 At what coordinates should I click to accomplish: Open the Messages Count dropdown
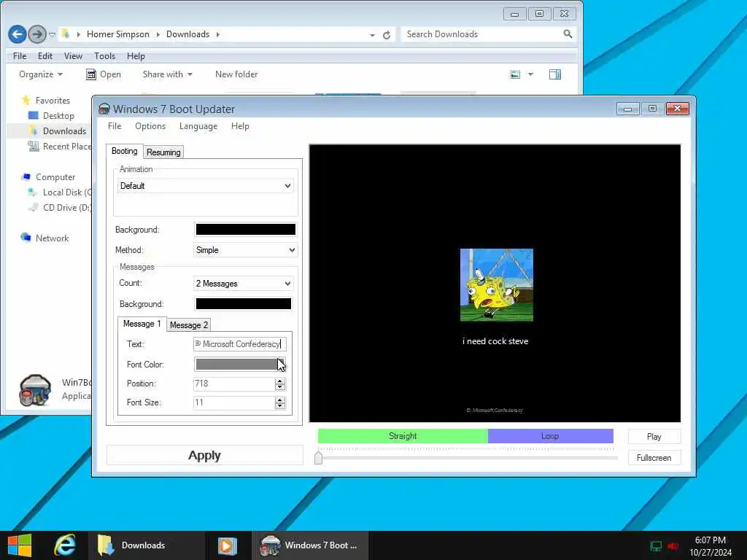244,284
